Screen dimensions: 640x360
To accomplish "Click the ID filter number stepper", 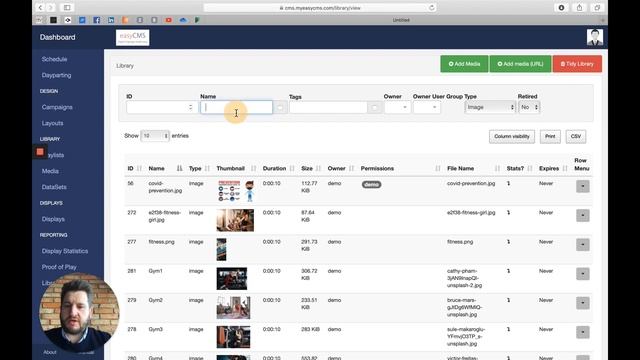I will [x=191, y=107].
